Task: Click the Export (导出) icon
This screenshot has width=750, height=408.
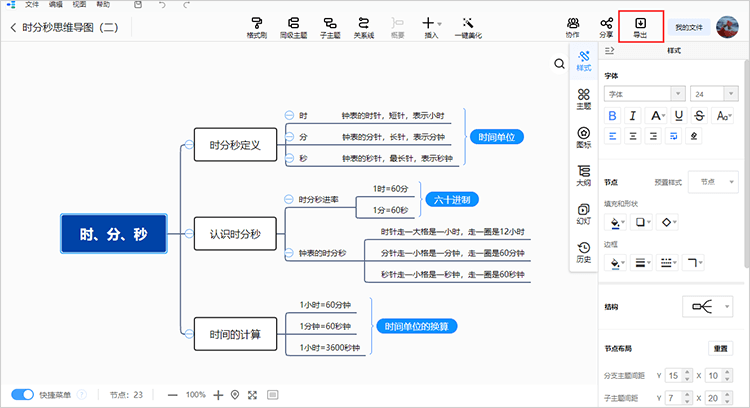Action: [x=640, y=27]
